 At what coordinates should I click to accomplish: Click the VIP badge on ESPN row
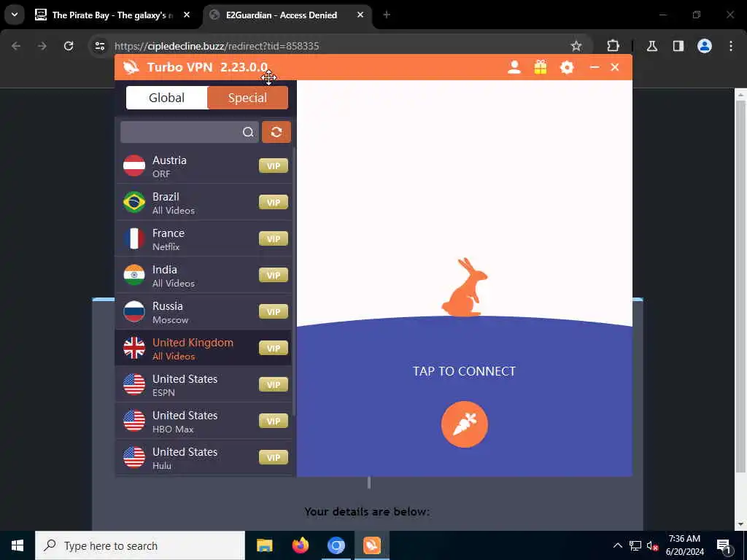pyautogui.click(x=274, y=384)
